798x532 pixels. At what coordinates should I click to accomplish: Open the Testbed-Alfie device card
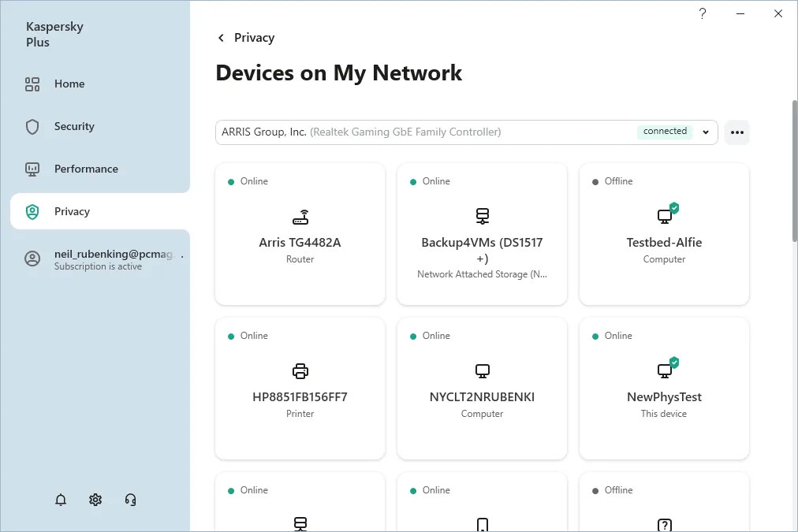(664, 234)
